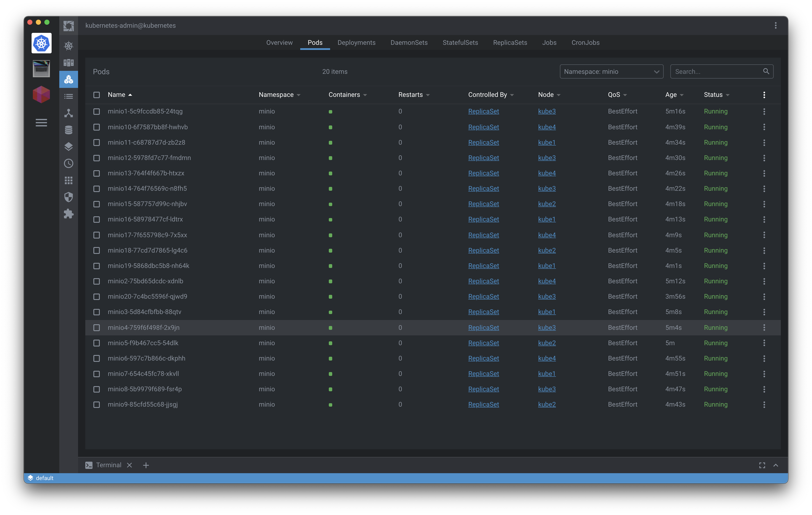812x515 pixels.
Task: Open the Configuration list sidebar icon
Action: coord(69,96)
